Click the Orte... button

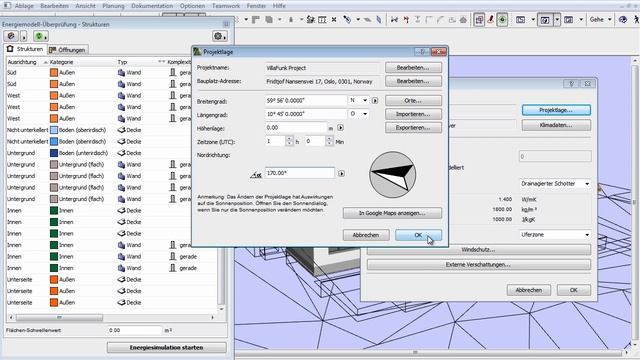(413, 100)
